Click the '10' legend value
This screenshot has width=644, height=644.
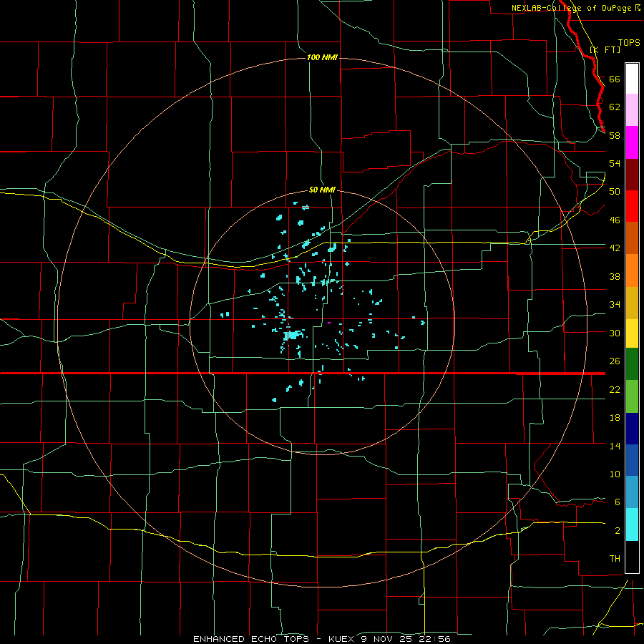point(615,474)
